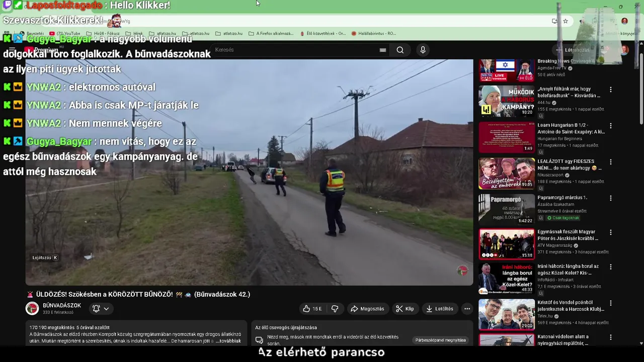Click the live chat replay speech-bubble icon
This screenshot has height=362, width=644.
[x=259, y=340]
